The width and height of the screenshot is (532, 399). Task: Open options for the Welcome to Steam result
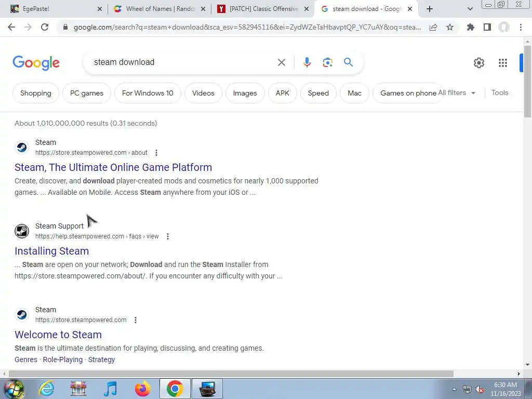(x=136, y=320)
